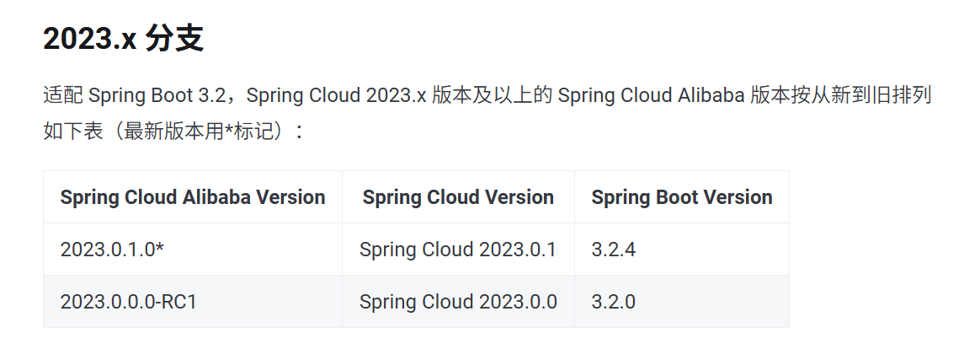Image resolution: width=980 pixels, height=349 pixels.
Task: Click the Spring Boot 3.2.0 cell
Action: pos(613,301)
